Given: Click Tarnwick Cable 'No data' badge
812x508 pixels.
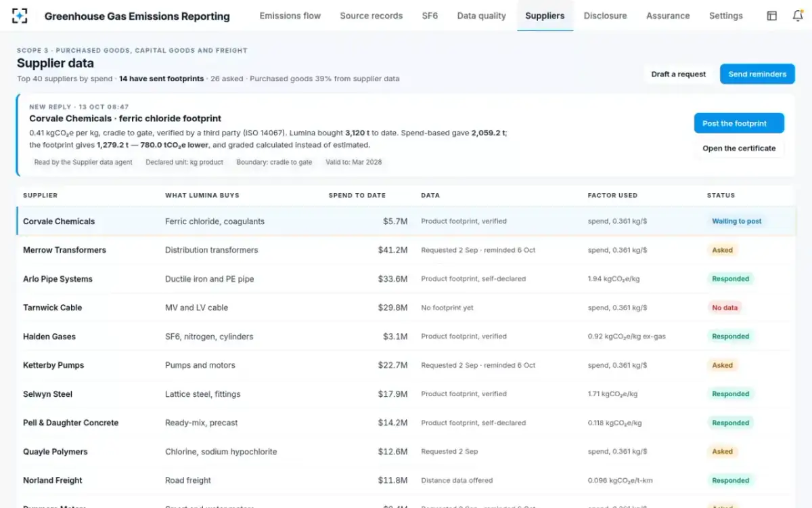Looking at the screenshot, I should click(725, 308).
